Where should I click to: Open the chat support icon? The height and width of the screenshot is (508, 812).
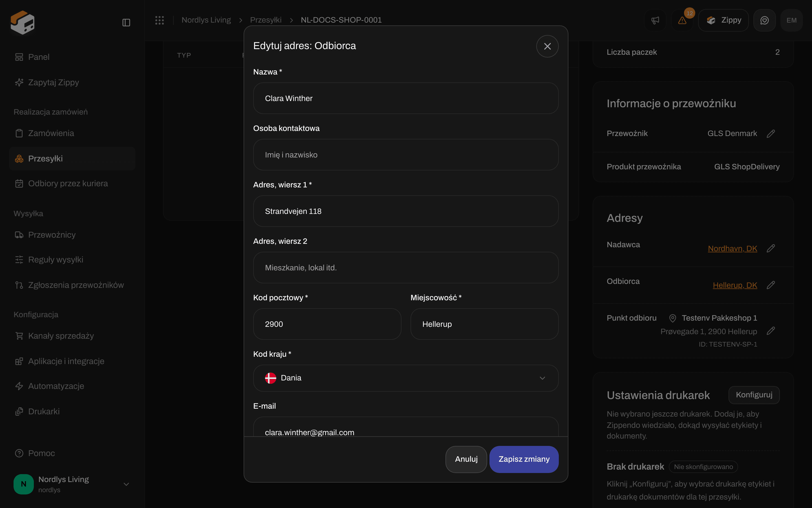[x=764, y=20]
